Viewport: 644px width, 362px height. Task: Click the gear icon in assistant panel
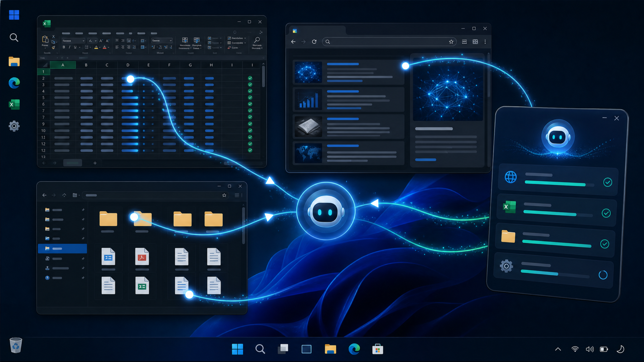(506, 266)
